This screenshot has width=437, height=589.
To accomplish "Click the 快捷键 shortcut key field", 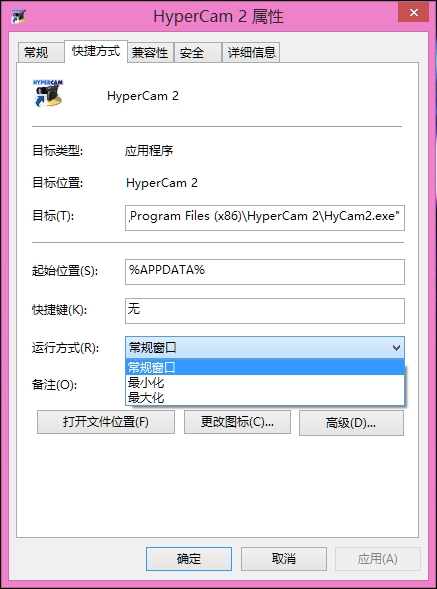I will point(265,311).
